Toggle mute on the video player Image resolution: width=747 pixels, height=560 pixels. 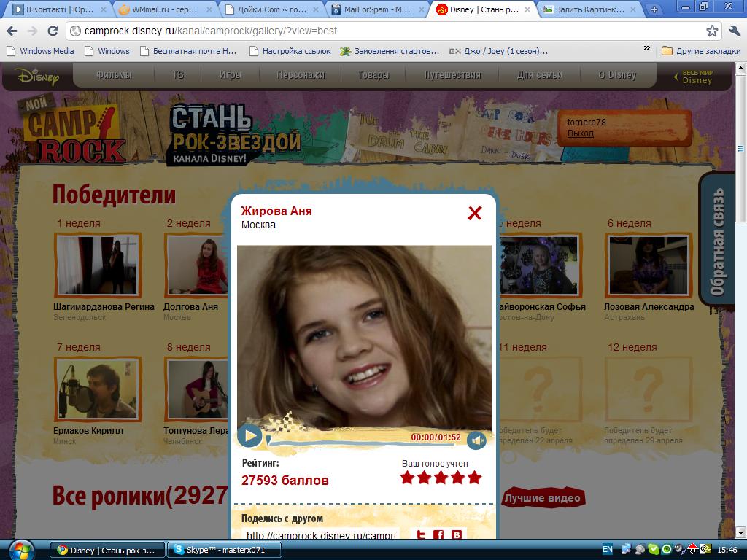click(x=476, y=441)
